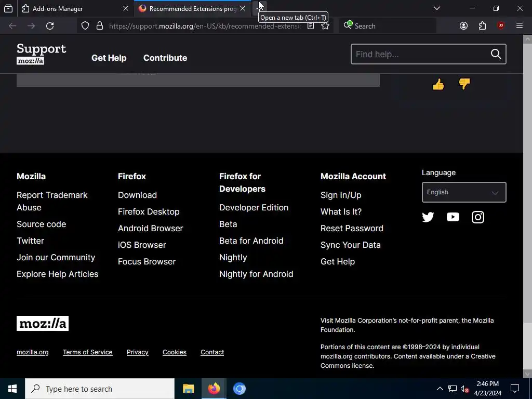Open the Privacy footer link
The image size is (532, 399).
coord(137,352)
